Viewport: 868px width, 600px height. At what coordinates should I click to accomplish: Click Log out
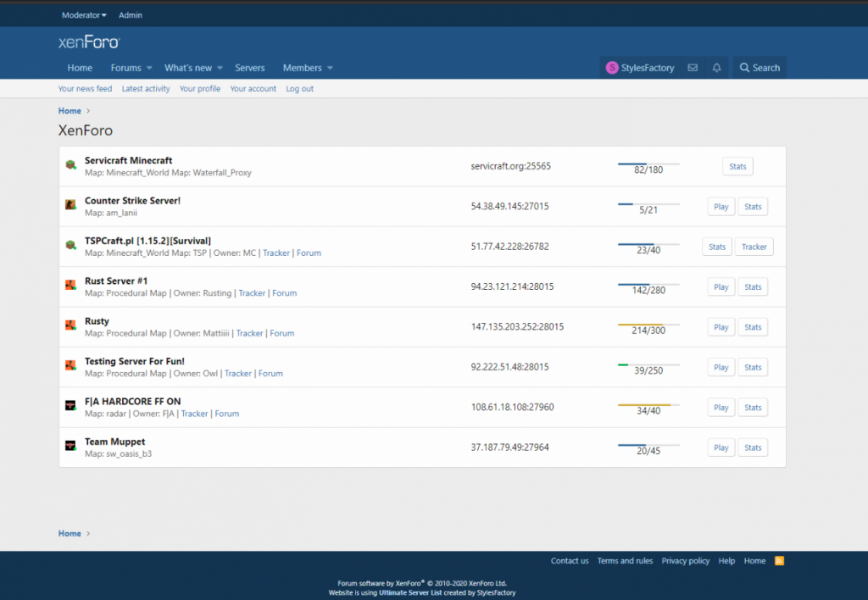point(299,89)
